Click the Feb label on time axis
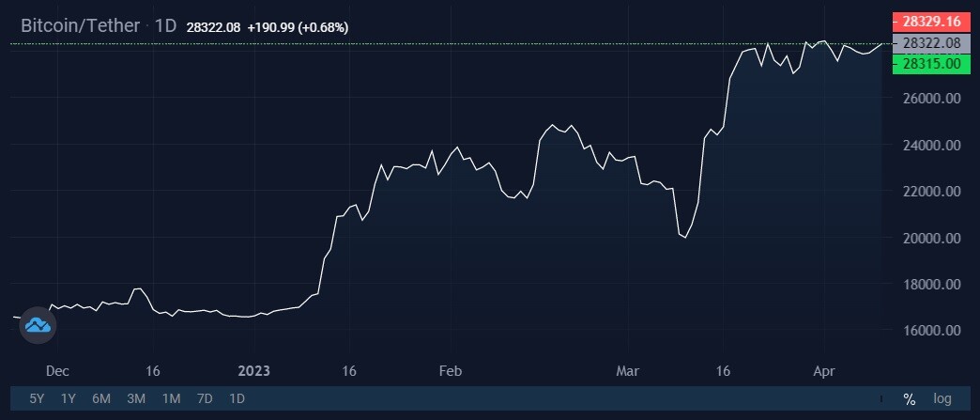The width and height of the screenshot is (980, 420). coord(451,371)
